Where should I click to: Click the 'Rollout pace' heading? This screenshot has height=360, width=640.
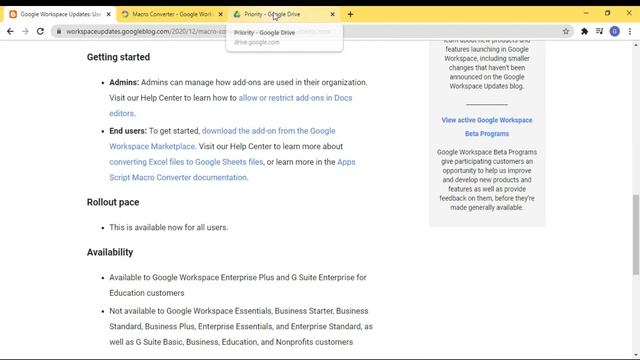(x=113, y=202)
